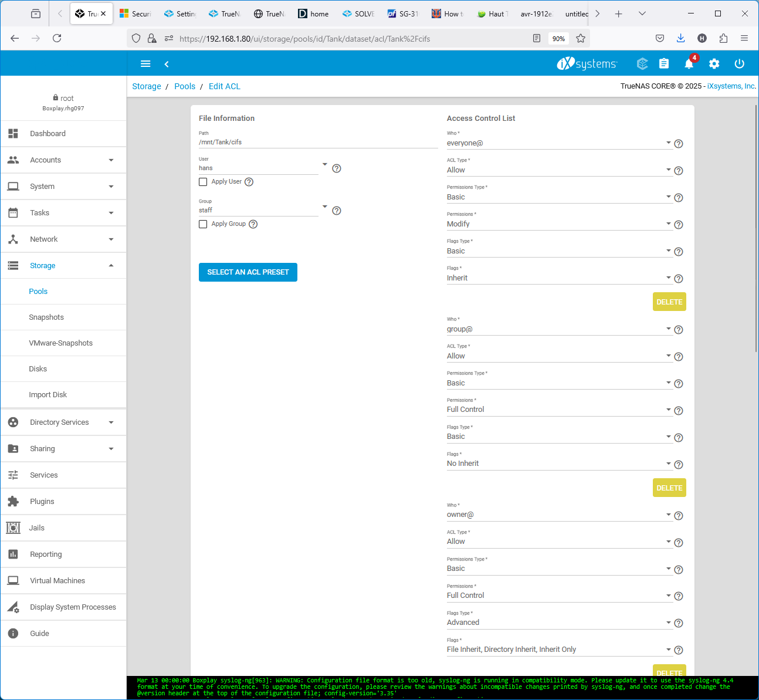
Task: Show help for everyone@ Flags Inherit
Action: coord(679,279)
